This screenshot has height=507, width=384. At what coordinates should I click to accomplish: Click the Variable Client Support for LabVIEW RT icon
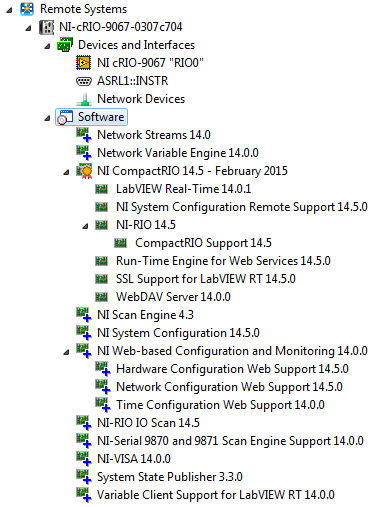(84, 495)
